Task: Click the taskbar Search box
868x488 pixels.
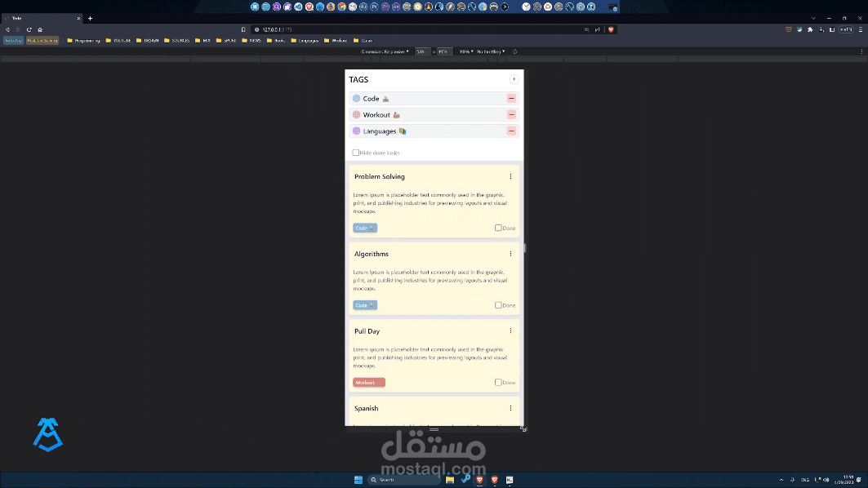Action: (x=403, y=480)
